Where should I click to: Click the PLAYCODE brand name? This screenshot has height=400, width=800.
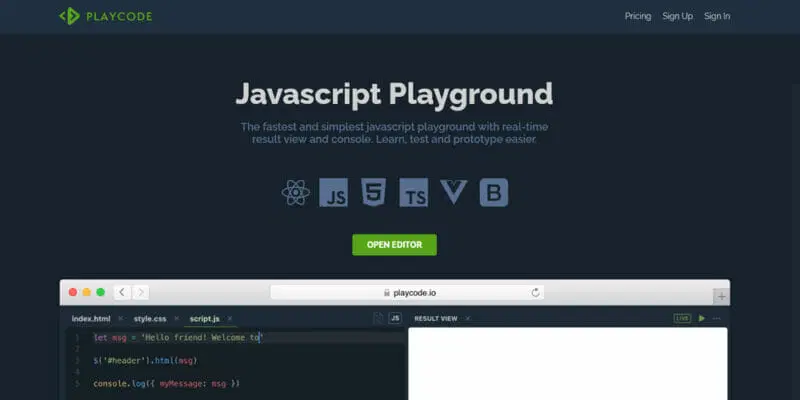(119, 17)
